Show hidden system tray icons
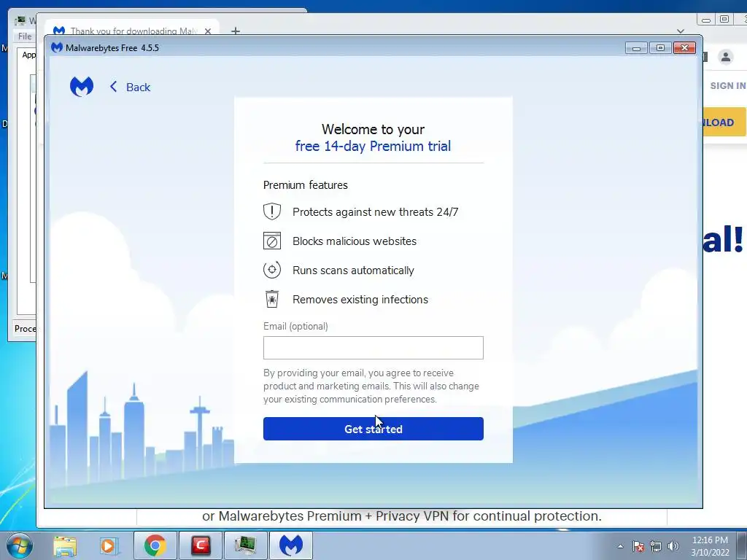 click(620, 546)
